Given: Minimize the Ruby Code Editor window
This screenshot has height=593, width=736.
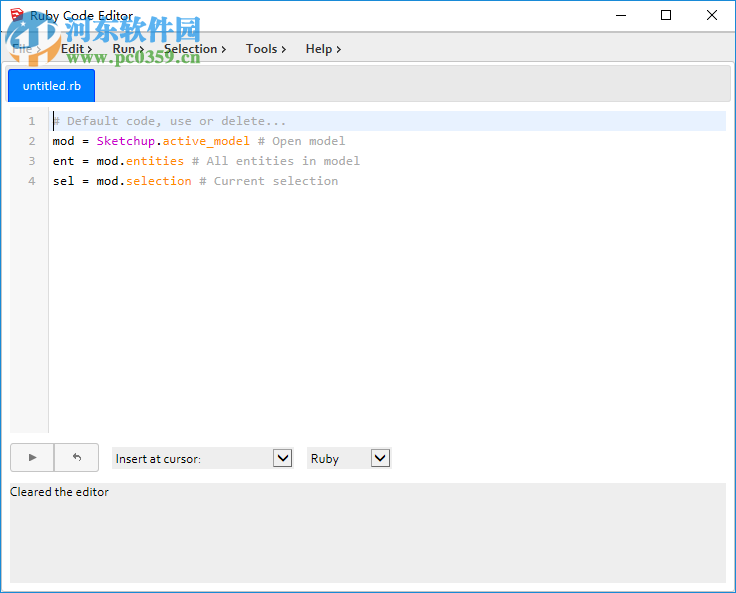Looking at the screenshot, I should tap(621, 15).
